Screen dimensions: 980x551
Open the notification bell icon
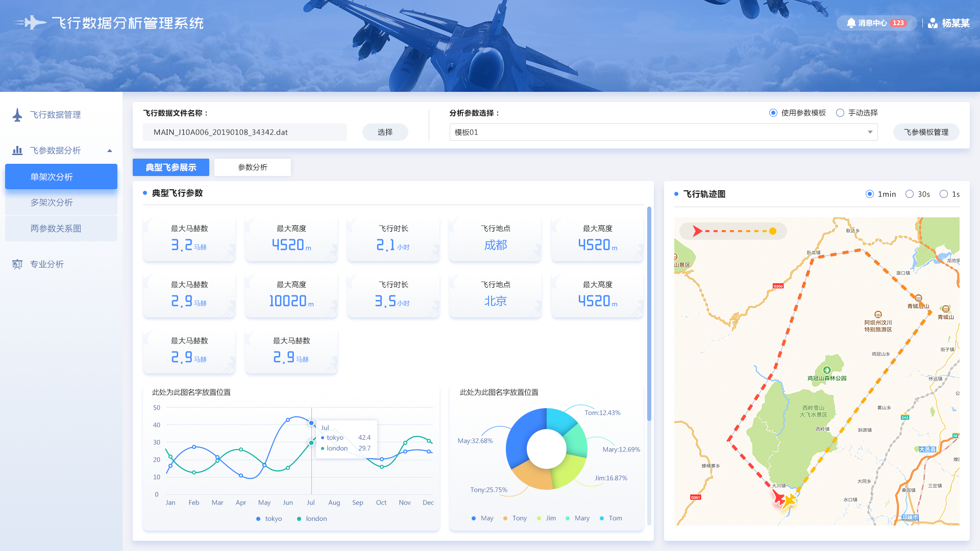point(851,23)
